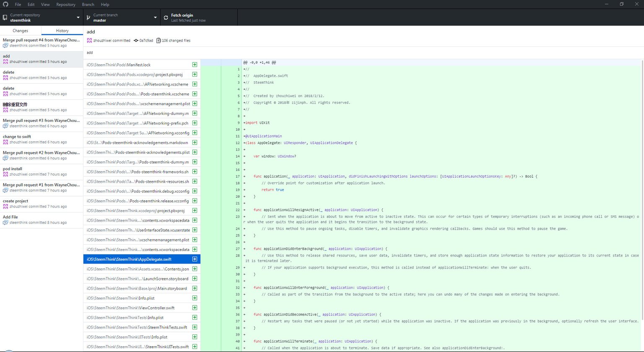644x352 pixels.
Task: Click added-status icon for Main.storyboard
Action: click(195, 288)
